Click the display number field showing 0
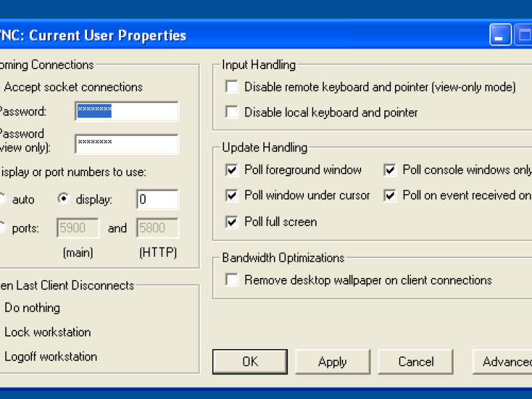The height and width of the screenshot is (399, 532). click(158, 199)
